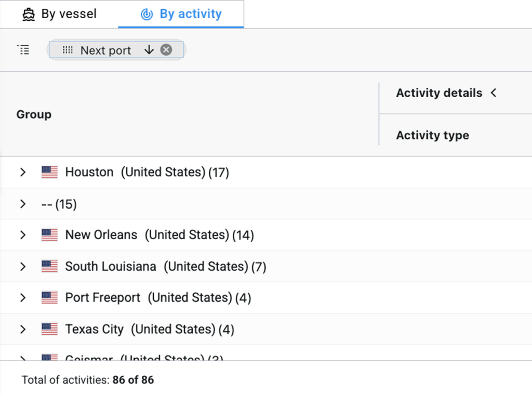Click the vessel ship icon
Image resolution: width=532 pixels, height=394 pixels.
29,14
